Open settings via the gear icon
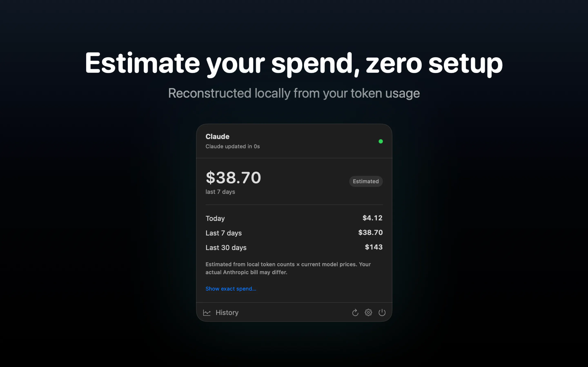The image size is (588, 367). (x=368, y=312)
